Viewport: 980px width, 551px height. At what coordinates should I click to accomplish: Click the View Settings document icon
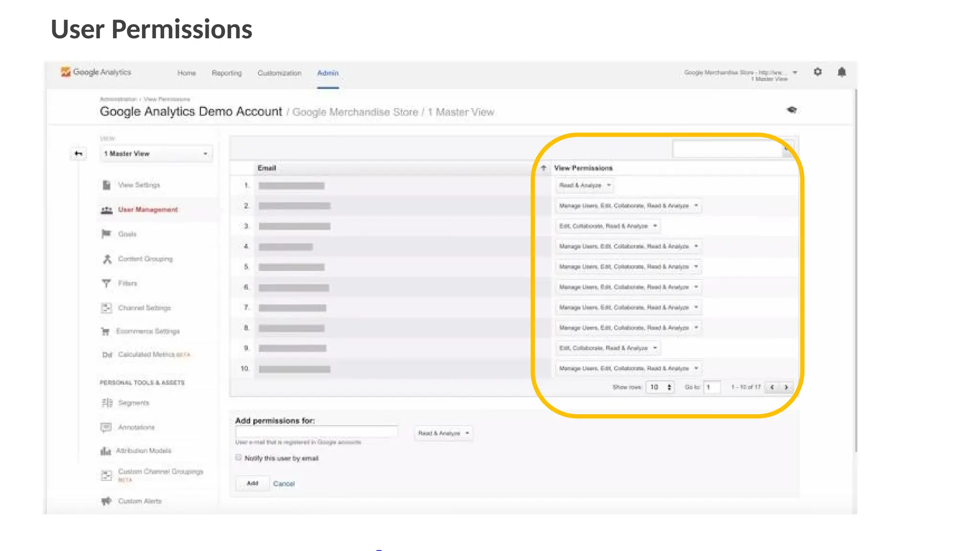[x=106, y=185]
